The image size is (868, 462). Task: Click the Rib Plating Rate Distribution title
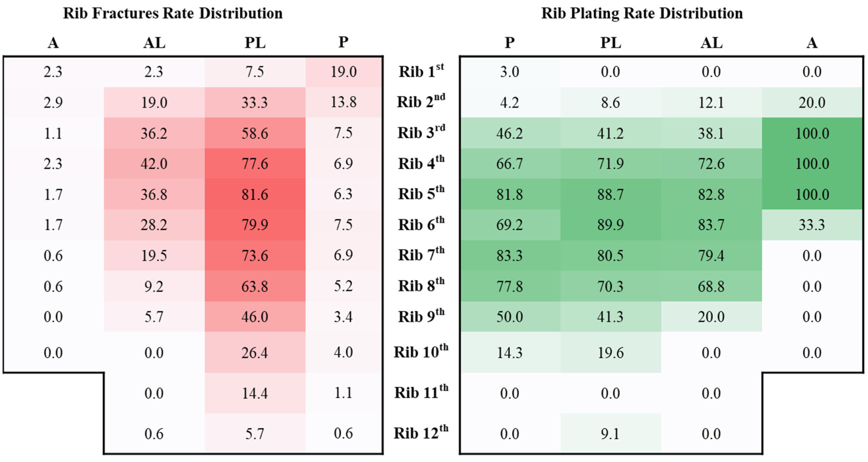coord(642,14)
